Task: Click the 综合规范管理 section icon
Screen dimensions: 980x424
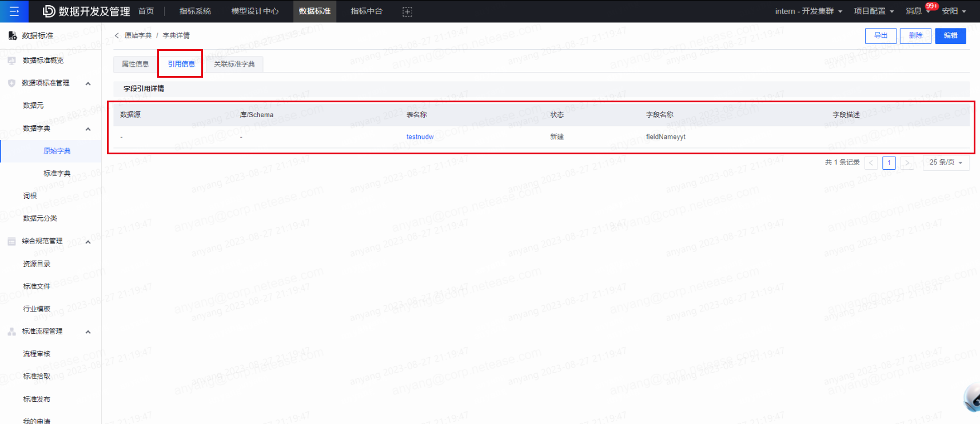Action: (11, 242)
